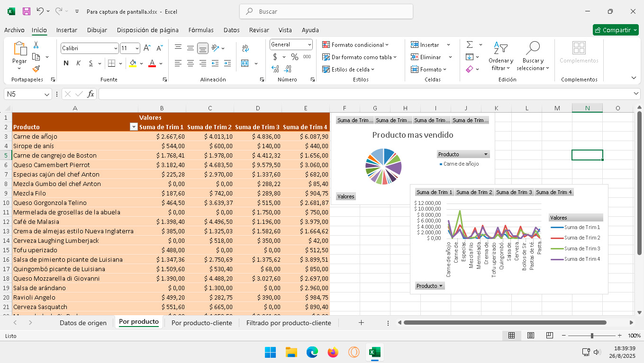Click the AutoSum sigma icon
This screenshot has height=363, width=644.
[x=470, y=44]
